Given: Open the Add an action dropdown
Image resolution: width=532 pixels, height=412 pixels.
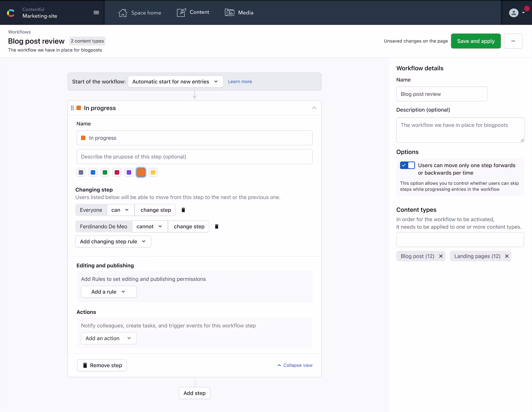Looking at the screenshot, I should pyautogui.click(x=109, y=338).
